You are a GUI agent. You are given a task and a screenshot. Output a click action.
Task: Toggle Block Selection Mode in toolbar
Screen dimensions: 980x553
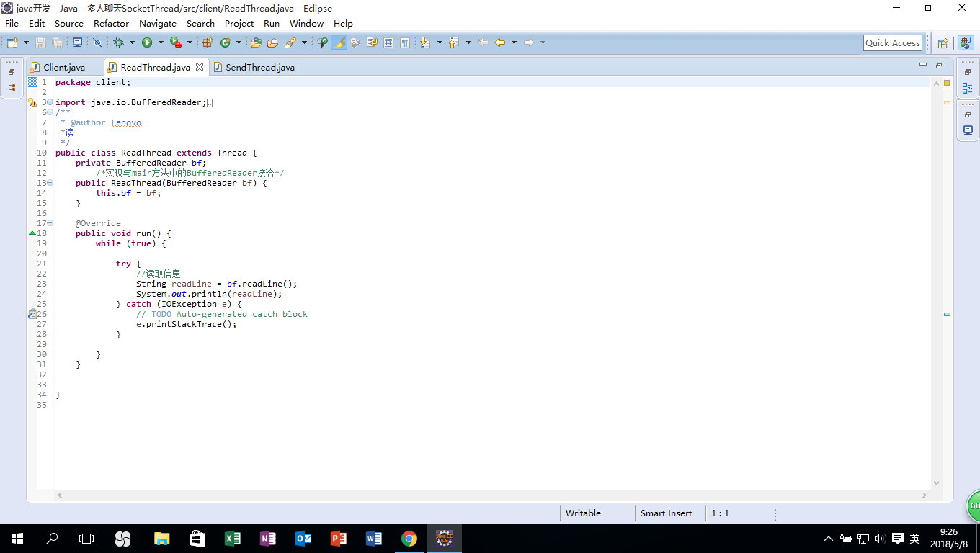click(388, 43)
